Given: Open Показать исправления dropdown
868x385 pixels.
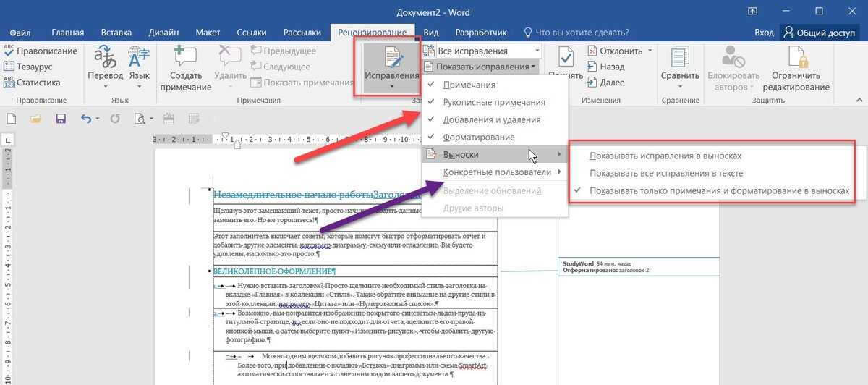Looking at the screenshot, I should tap(481, 67).
